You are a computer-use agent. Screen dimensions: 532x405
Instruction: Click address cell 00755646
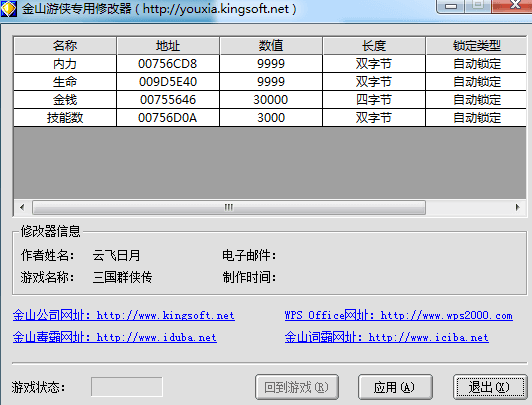point(168,100)
